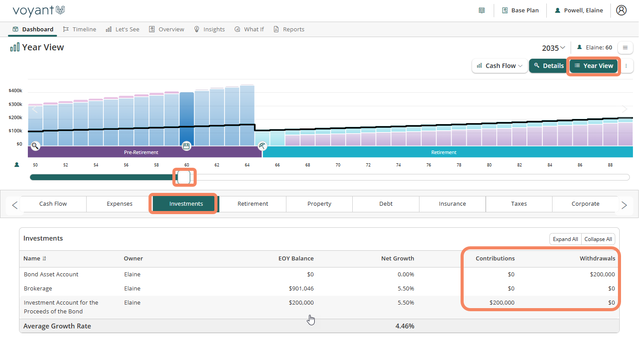The height and width of the screenshot is (358, 644).
Task: Click the Expand All button
Action: point(565,239)
